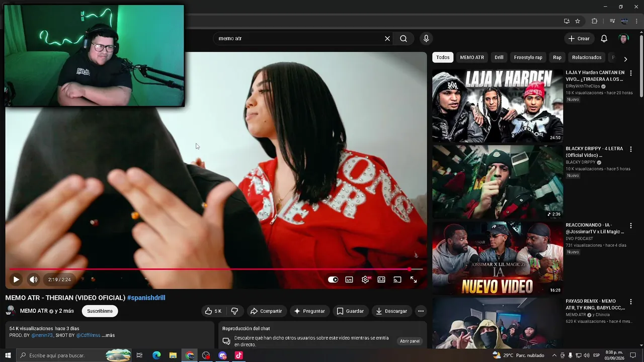The width and height of the screenshot is (644, 362).
Task: Click the Windows taskbar search box
Action: click(74, 355)
